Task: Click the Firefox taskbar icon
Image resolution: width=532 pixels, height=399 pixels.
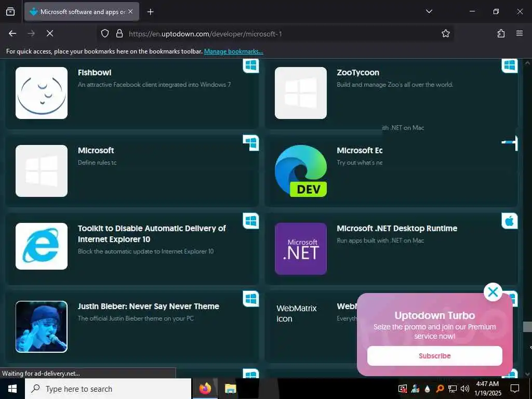Action: tap(205, 389)
